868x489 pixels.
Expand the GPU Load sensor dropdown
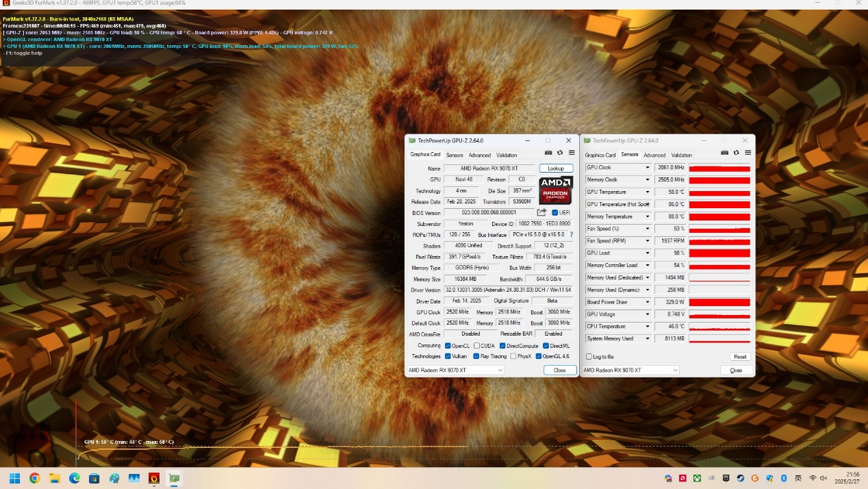tap(648, 253)
